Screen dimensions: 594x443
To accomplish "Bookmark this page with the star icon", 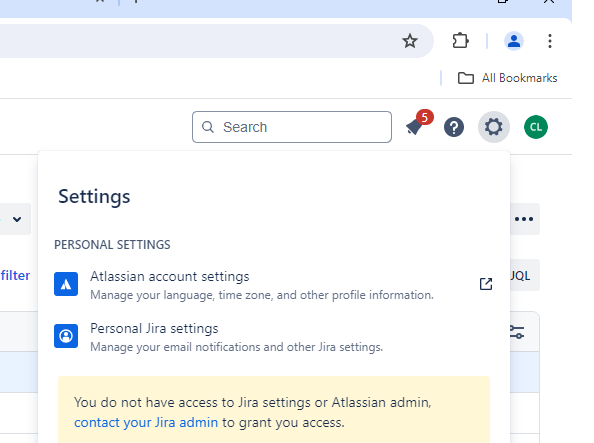I will (410, 41).
